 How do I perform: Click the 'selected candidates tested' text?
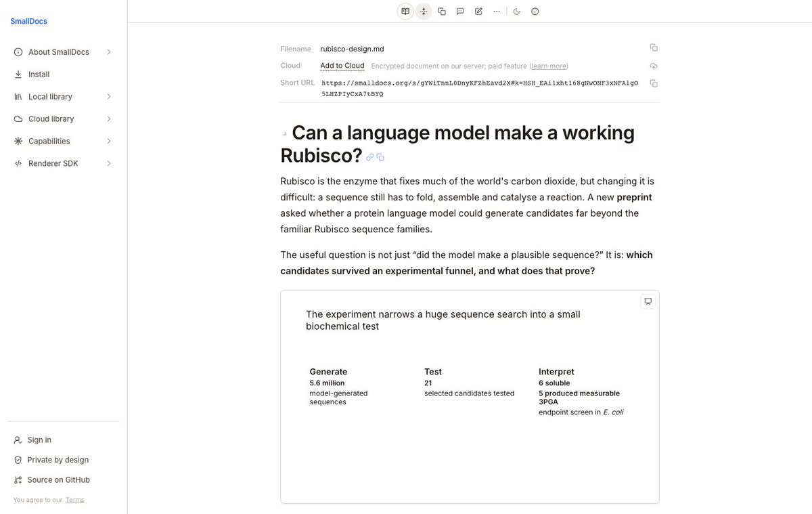tap(469, 393)
